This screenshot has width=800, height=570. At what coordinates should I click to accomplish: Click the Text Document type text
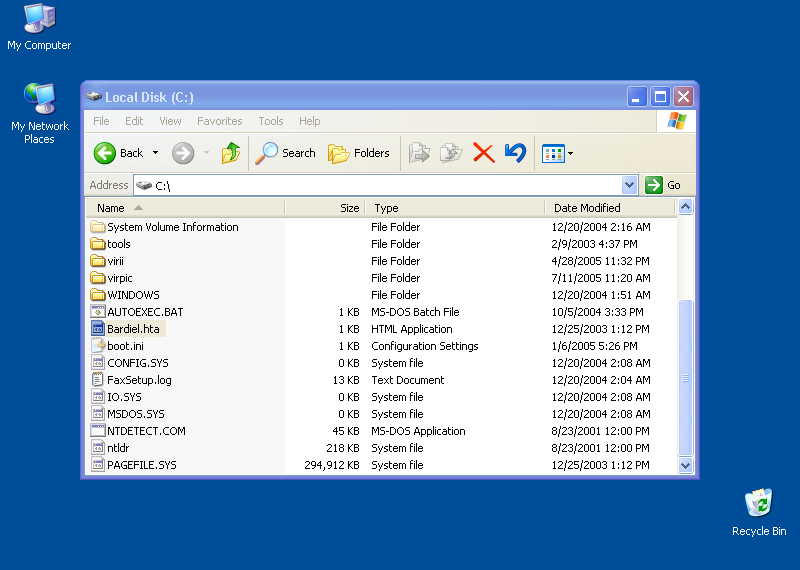coord(408,380)
